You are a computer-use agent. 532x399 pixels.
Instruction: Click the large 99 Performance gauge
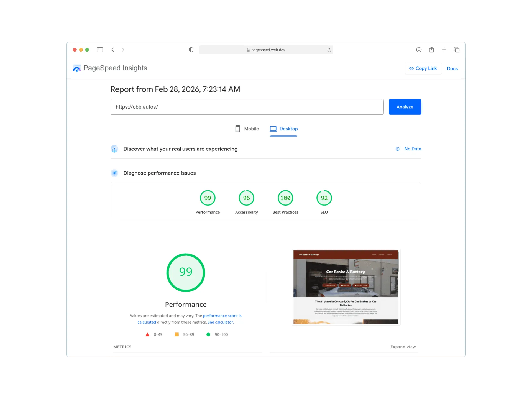(186, 273)
